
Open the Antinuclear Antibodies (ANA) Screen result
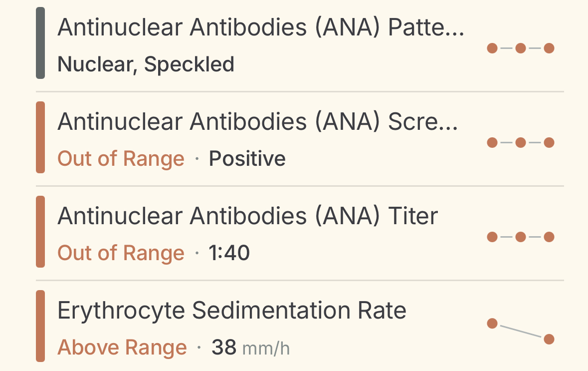click(x=257, y=122)
